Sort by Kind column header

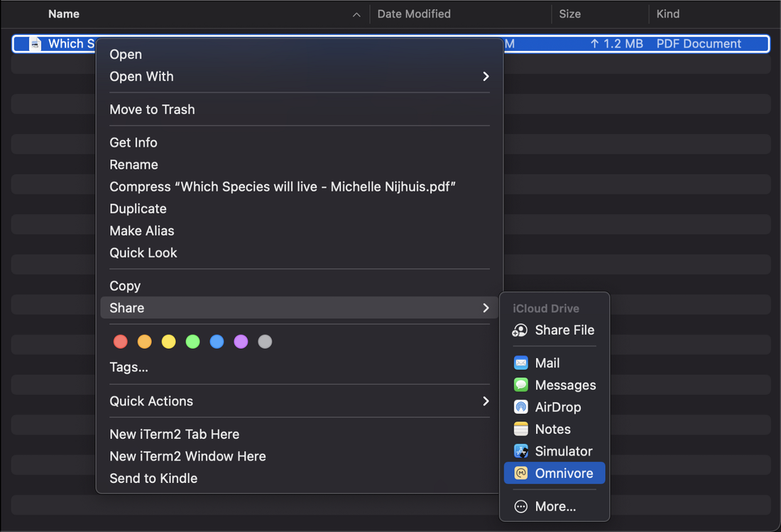pos(668,14)
